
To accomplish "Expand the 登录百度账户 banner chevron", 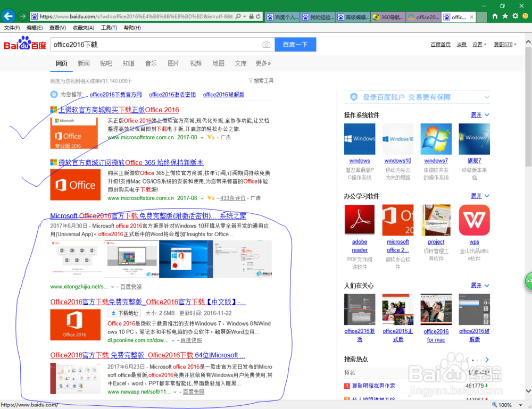I will tap(487, 97).
